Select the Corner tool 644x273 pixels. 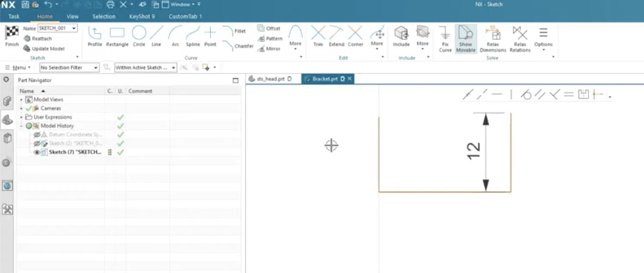[x=355, y=36]
